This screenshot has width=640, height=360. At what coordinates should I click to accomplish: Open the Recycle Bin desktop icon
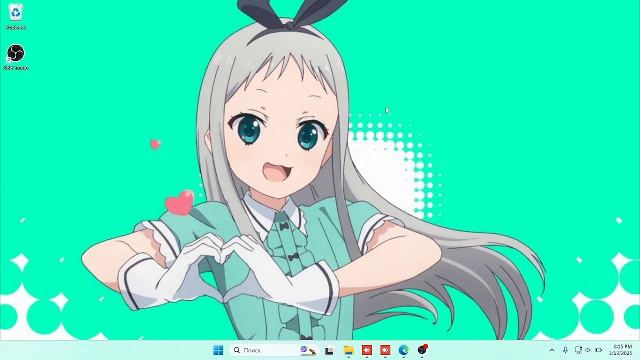[x=16, y=16]
